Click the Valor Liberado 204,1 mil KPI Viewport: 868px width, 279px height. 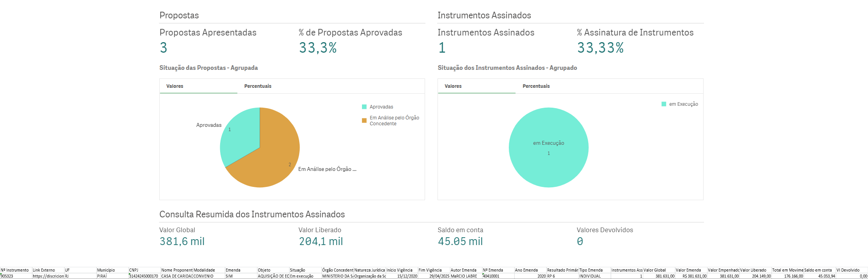click(x=321, y=242)
